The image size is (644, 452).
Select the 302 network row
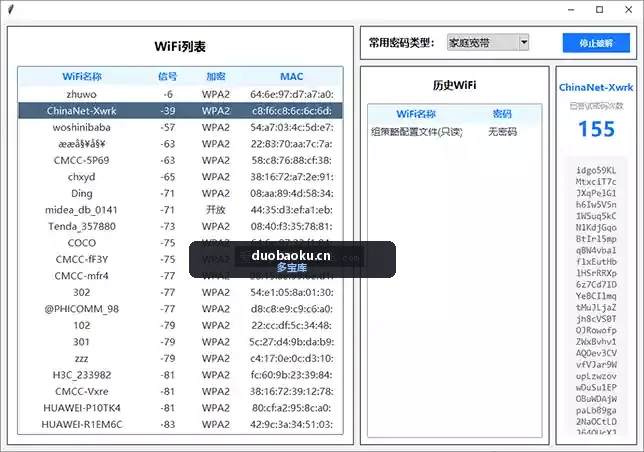click(180, 292)
